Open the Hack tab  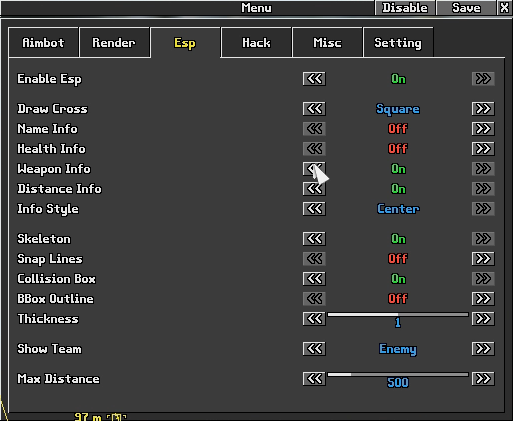tap(256, 43)
